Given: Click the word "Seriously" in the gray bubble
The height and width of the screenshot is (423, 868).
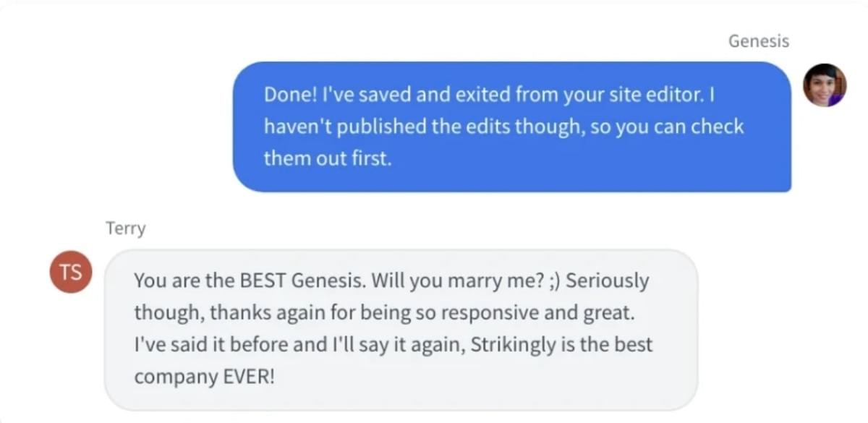Looking at the screenshot, I should click(607, 281).
